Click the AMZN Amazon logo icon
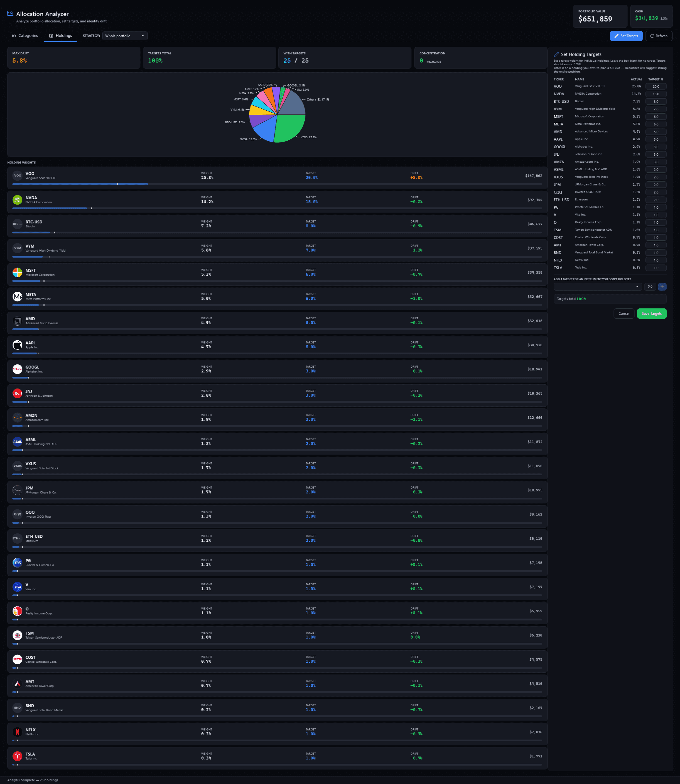The width and height of the screenshot is (680, 784). point(17,418)
